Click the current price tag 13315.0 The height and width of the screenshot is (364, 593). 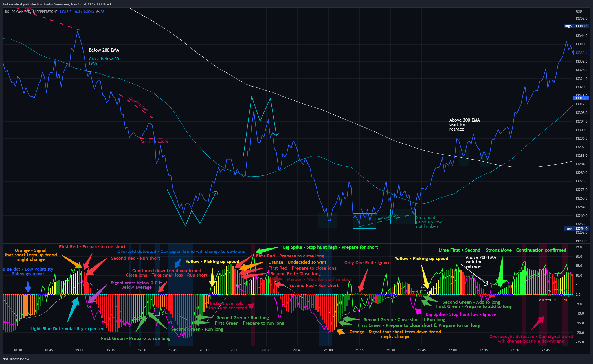click(581, 98)
